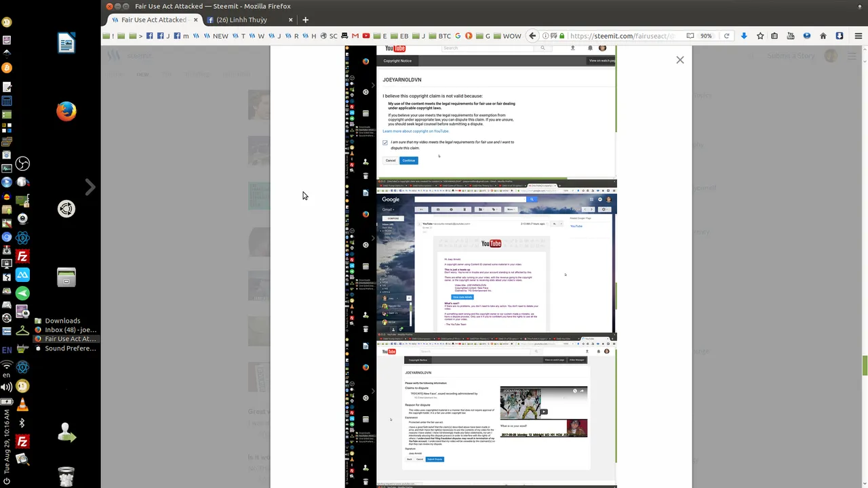Open the Trash icon
This screenshot has width=868, height=488.
[66, 476]
